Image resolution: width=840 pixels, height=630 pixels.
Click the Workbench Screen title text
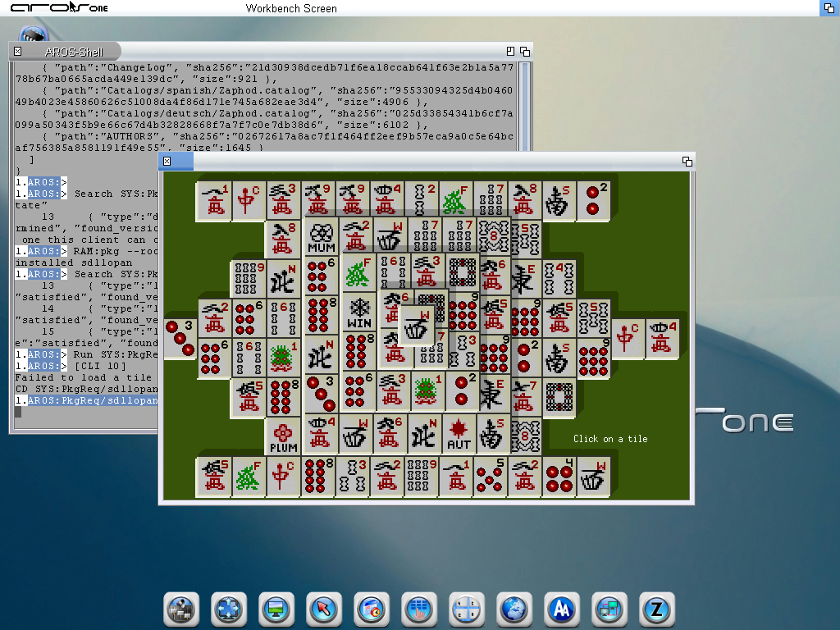click(291, 8)
